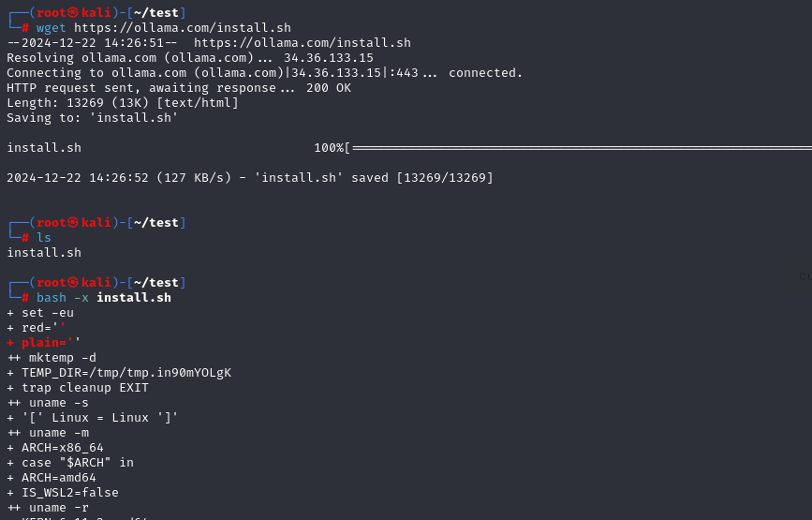Click the skull icon in first prompt

pos(73,12)
